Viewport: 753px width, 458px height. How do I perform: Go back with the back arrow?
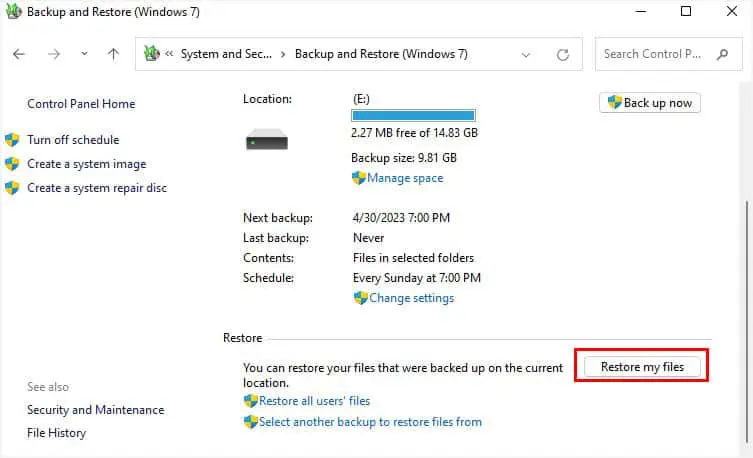pyautogui.click(x=19, y=54)
